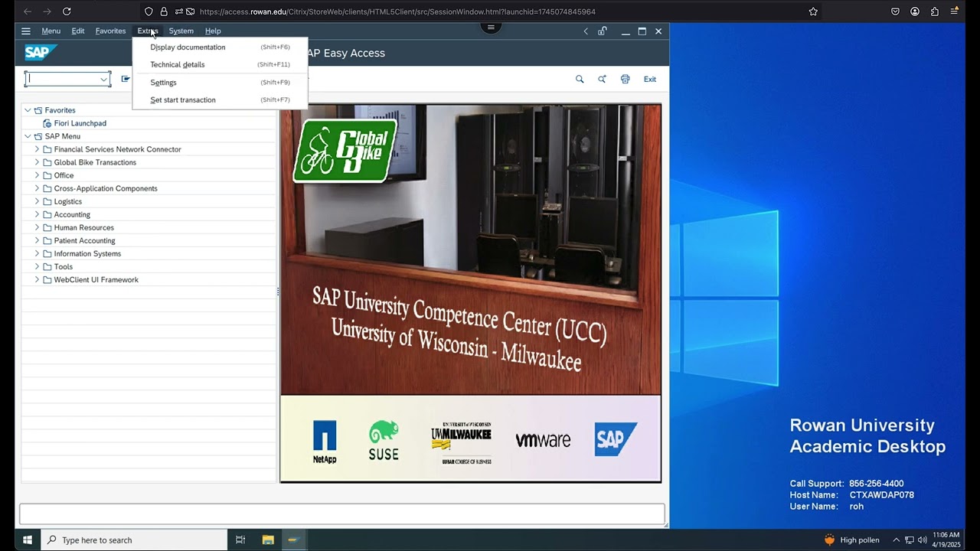This screenshot has height=551, width=980.
Task: Click the browser address bar URL
Action: (x=397, y=11)
